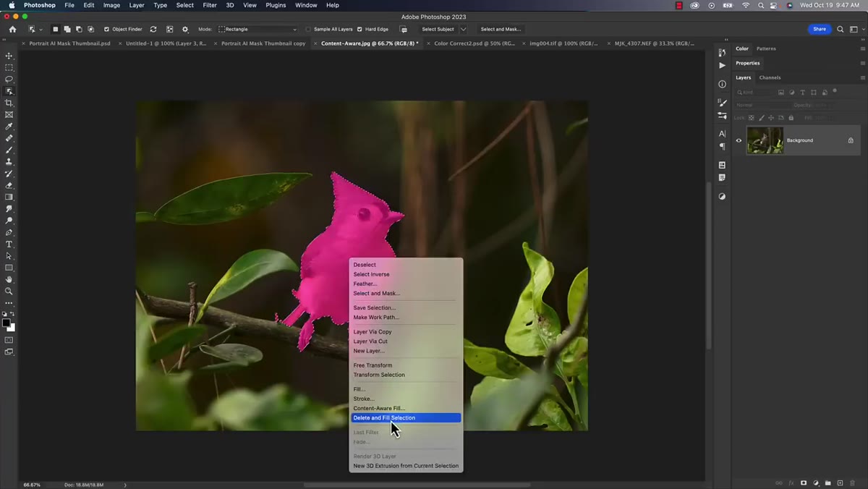This screenshot has width=868, height=489.
Task: Expand the Select Subject dropdown arrow
Action: pos(463,29)
